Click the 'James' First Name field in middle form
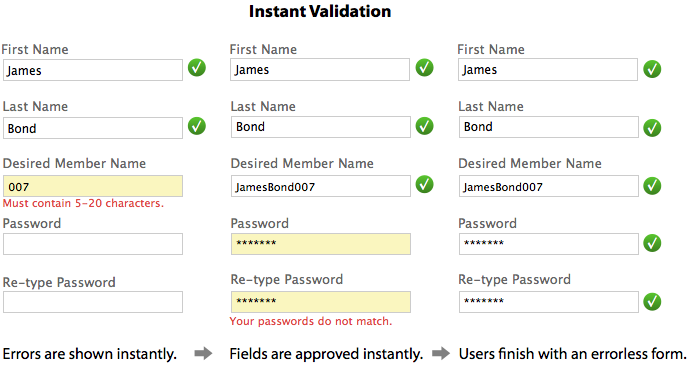Screen dimensions: 687x366 pos(320,70)
